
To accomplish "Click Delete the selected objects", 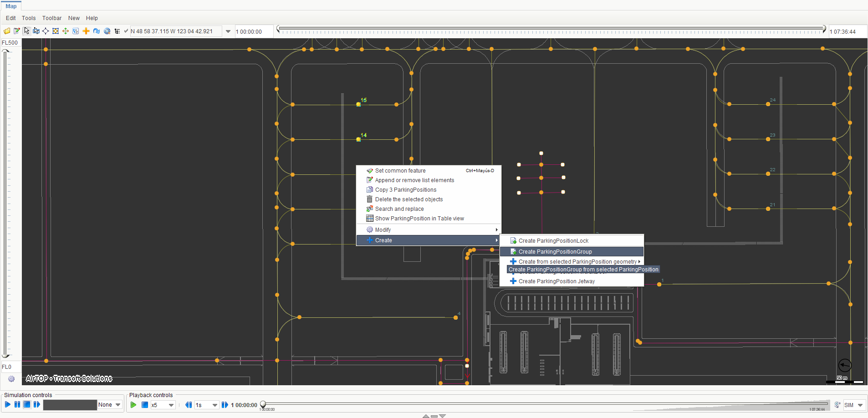I will tap(408, 199).
